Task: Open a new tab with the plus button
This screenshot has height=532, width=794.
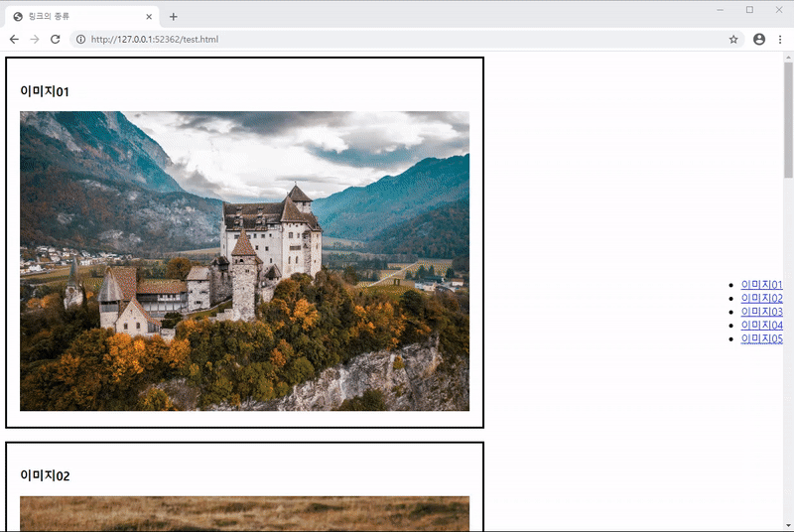Action: pos(173,17)
